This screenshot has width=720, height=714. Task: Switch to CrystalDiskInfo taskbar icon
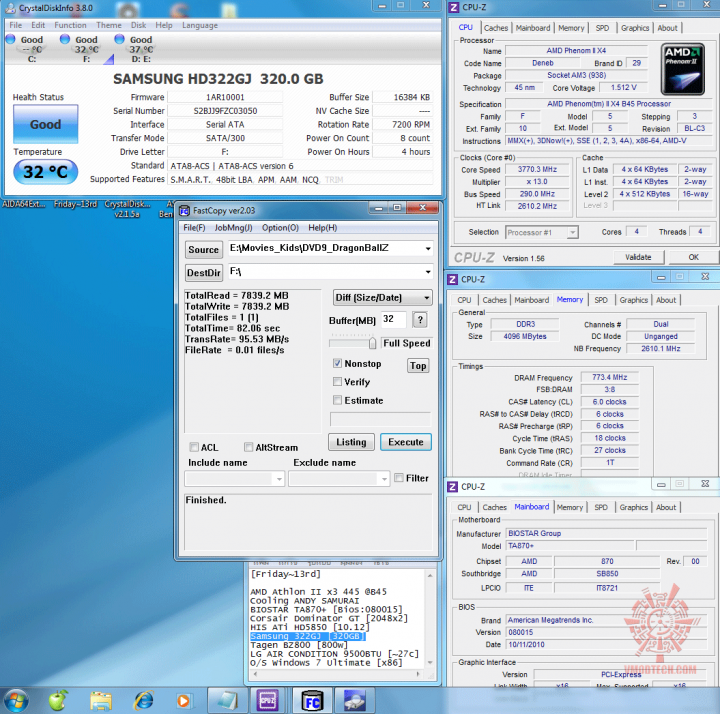355,701
